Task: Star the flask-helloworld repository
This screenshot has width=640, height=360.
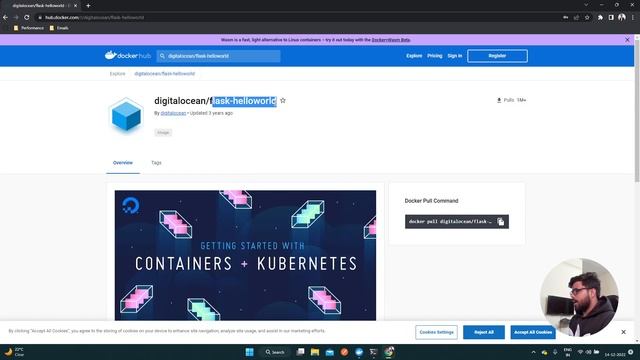Action: tap(283, 100)
